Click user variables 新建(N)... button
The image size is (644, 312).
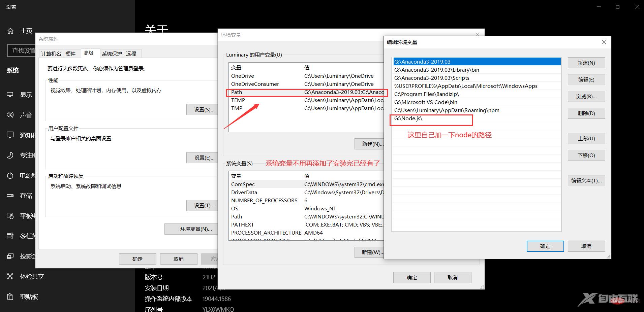[369, 144]
